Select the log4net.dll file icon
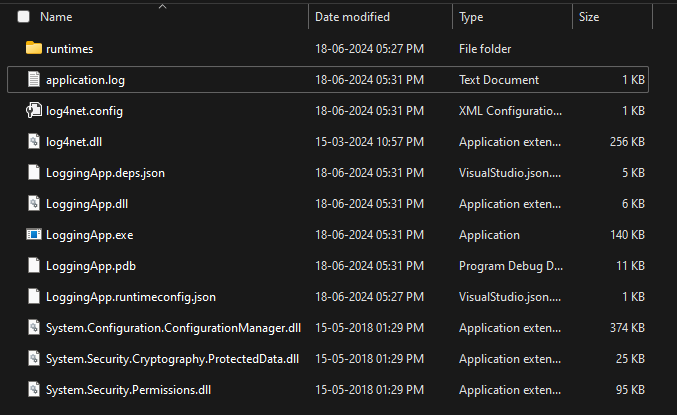The width and height of the screenshot is (677, 415). click(34, 142)
